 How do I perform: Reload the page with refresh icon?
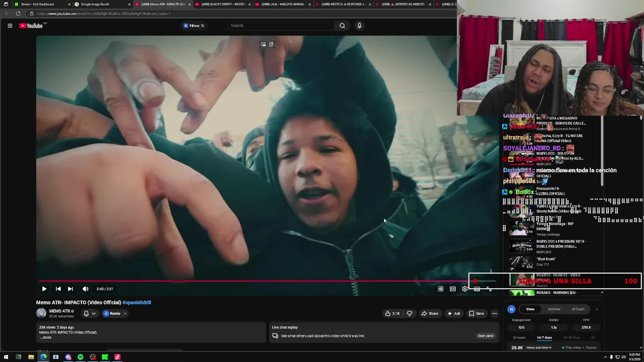coord(18,14)
